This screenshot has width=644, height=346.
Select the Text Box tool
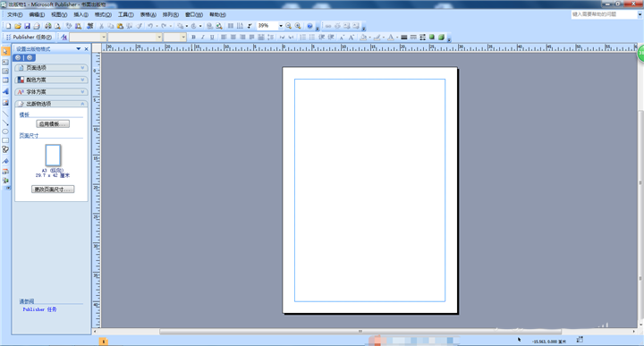pos(5,62)
